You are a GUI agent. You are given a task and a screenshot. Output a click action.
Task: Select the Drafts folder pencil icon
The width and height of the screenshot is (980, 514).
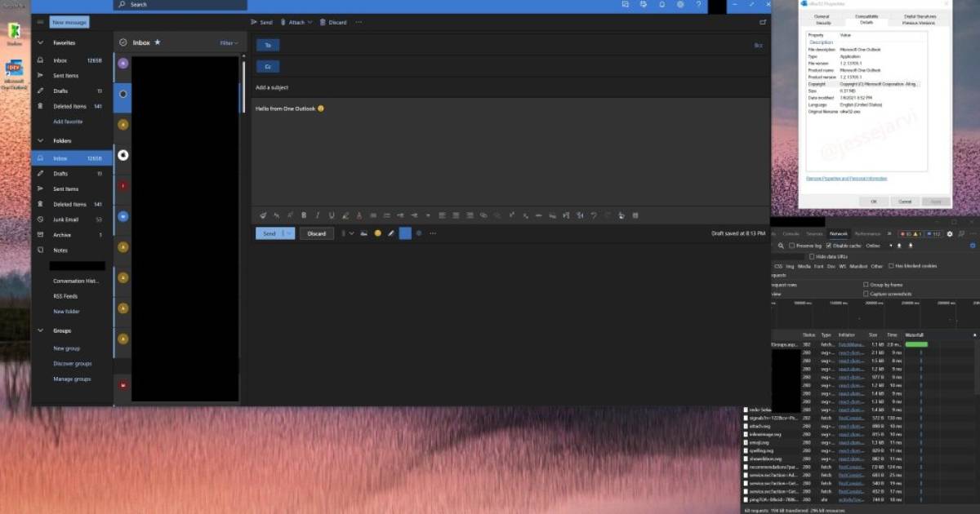pyautogui.click(x=39, y=173)
